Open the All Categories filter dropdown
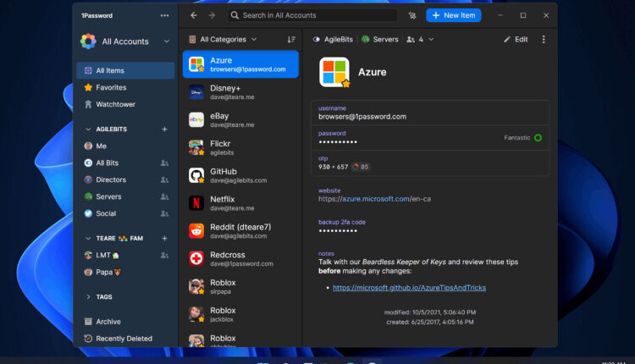635x364 pixels. (224, 39)
